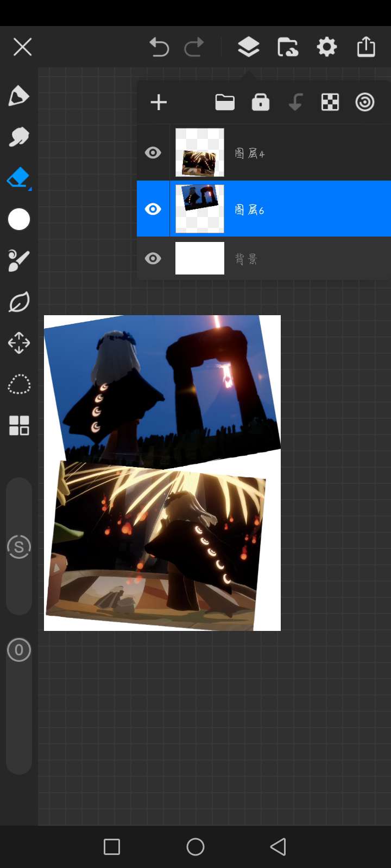
Task: Select the dotted lasso selection tool
Action: coord(19,385)
